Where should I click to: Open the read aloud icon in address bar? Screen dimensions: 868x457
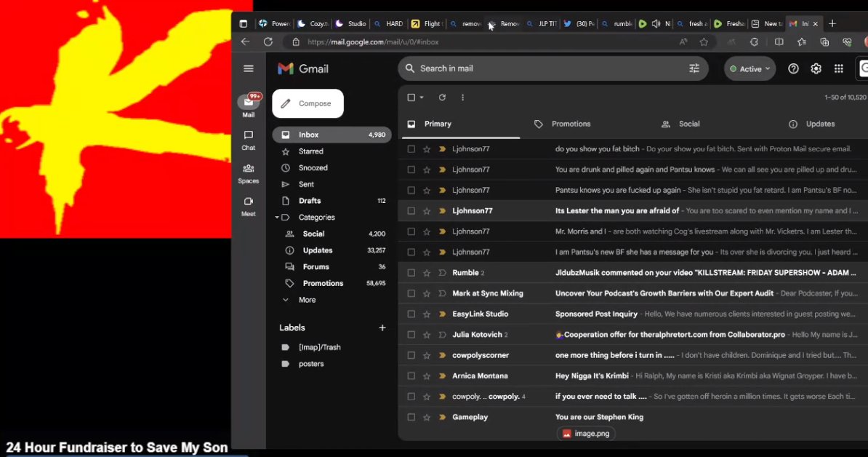683,41
